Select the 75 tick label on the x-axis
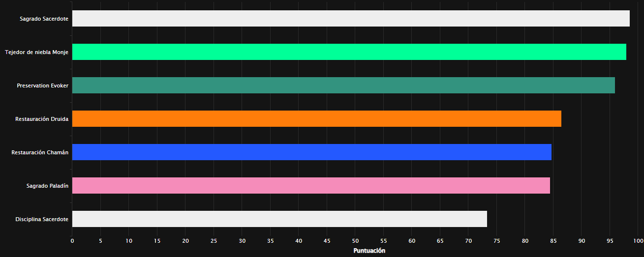This screenshot has height=257, width=644. 497,241
